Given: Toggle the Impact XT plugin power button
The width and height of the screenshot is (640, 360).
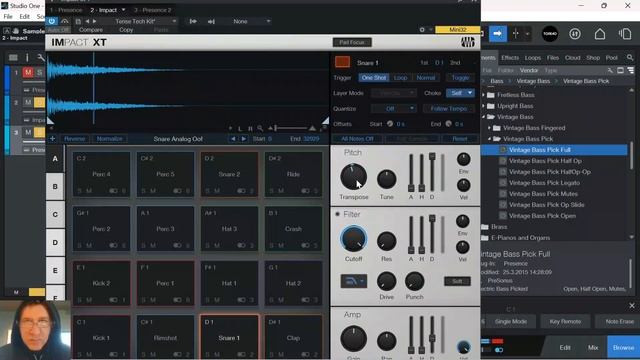Looking at the screenshot, I should [51, 21].
